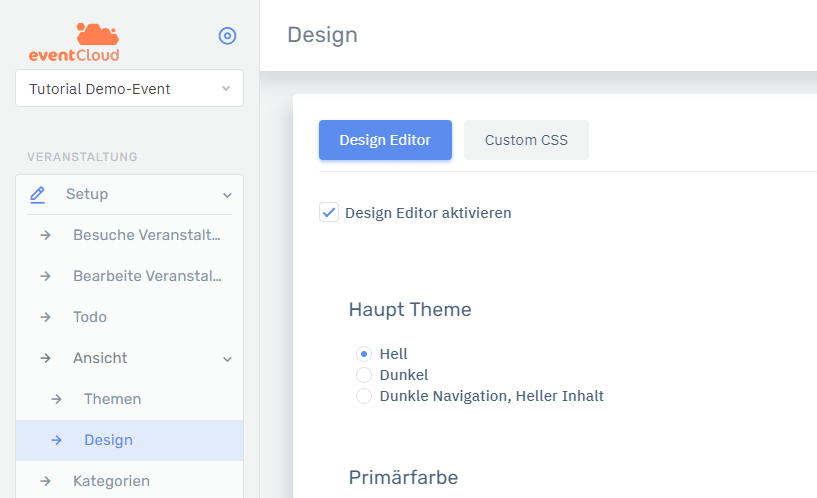Image resolution: width=817 pixels, height=498 pixels.
Task: Click the Setup pencil icon
Action: click(37, 194)
